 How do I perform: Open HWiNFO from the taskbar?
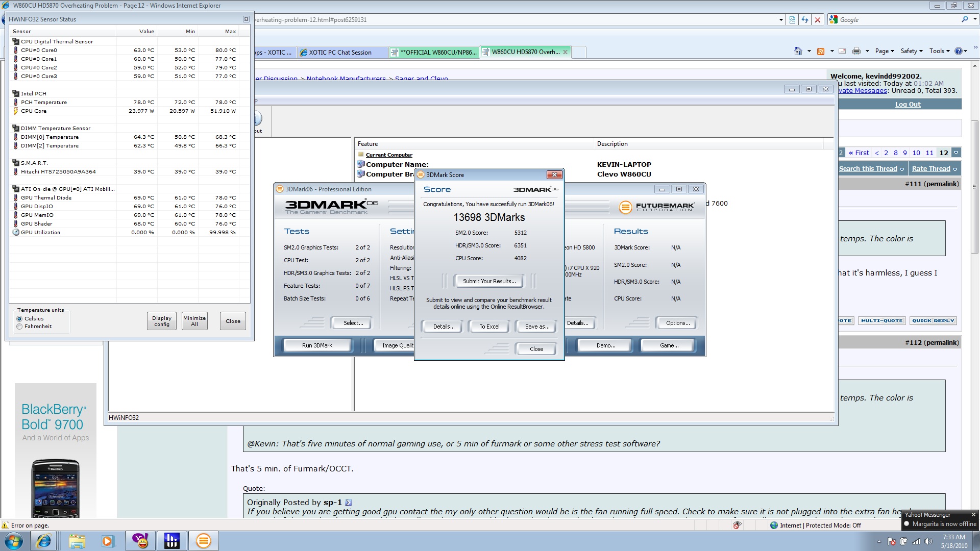[x=171, y=541]
